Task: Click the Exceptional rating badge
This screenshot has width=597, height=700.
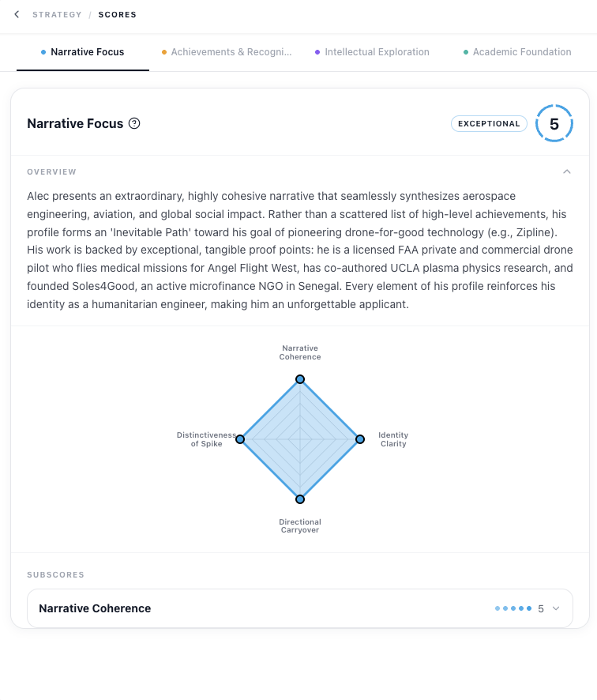Action: (x=489, y=124)
